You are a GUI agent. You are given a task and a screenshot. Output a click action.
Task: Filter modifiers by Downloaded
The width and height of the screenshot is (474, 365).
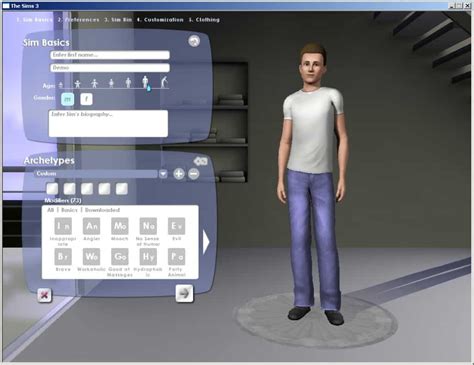click(x=102, y=210)
